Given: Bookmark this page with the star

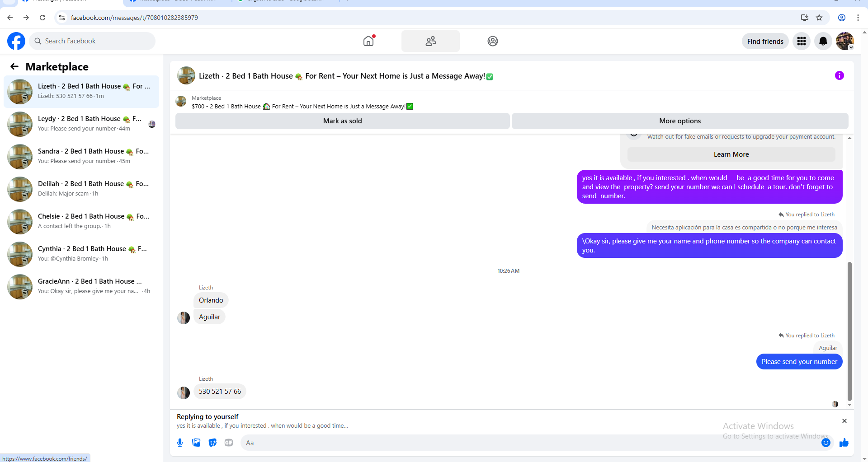Looking at the screenshot, I should click(819, 18).
